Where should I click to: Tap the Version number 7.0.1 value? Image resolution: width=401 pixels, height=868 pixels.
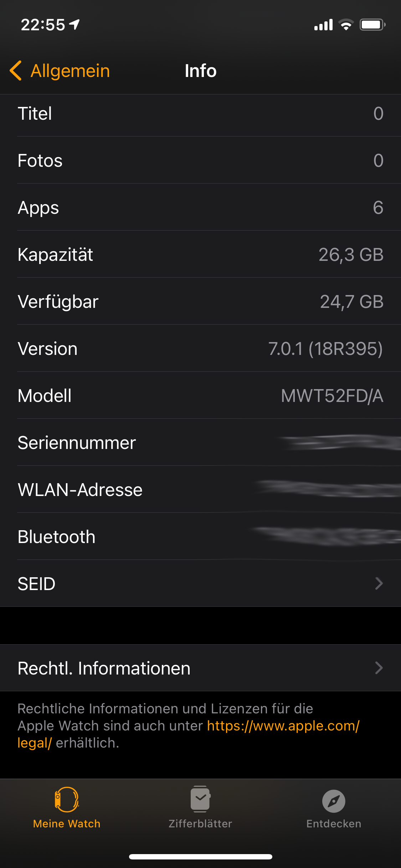pyautogui.click(x=325, y=349)
